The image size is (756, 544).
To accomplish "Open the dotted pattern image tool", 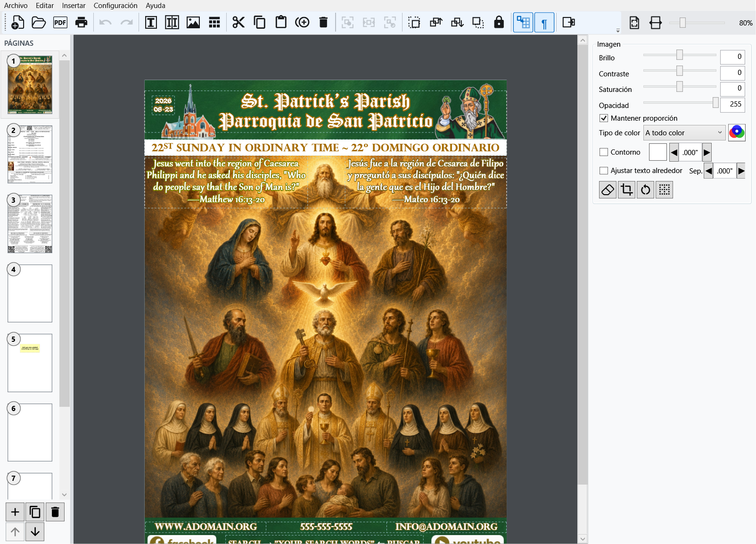I will 664,190.
